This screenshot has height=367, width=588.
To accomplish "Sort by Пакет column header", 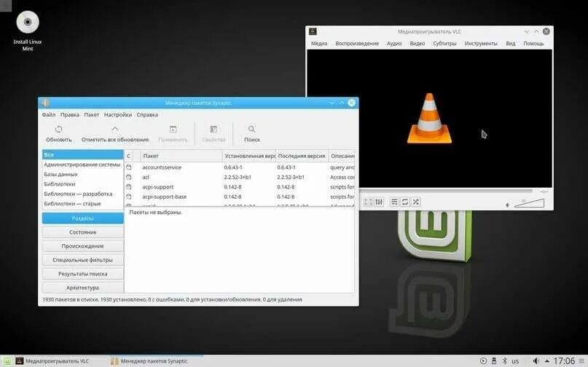I will [x=181, y=156].
